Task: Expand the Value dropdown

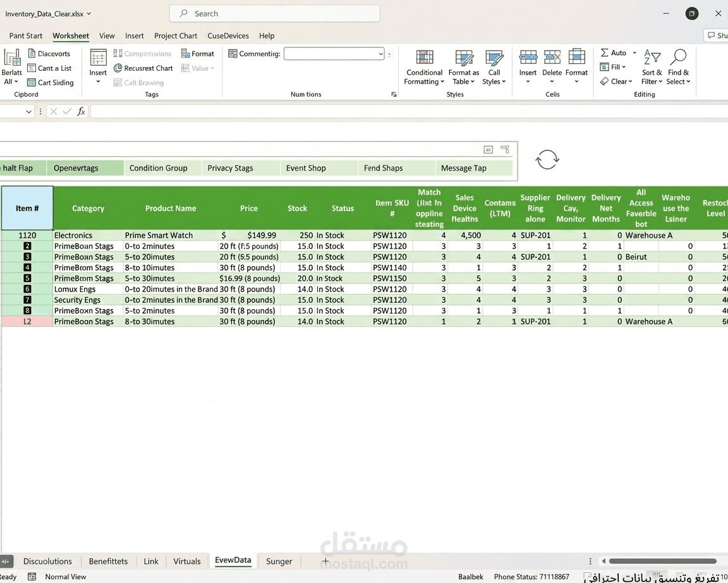Action: point(212,68)
